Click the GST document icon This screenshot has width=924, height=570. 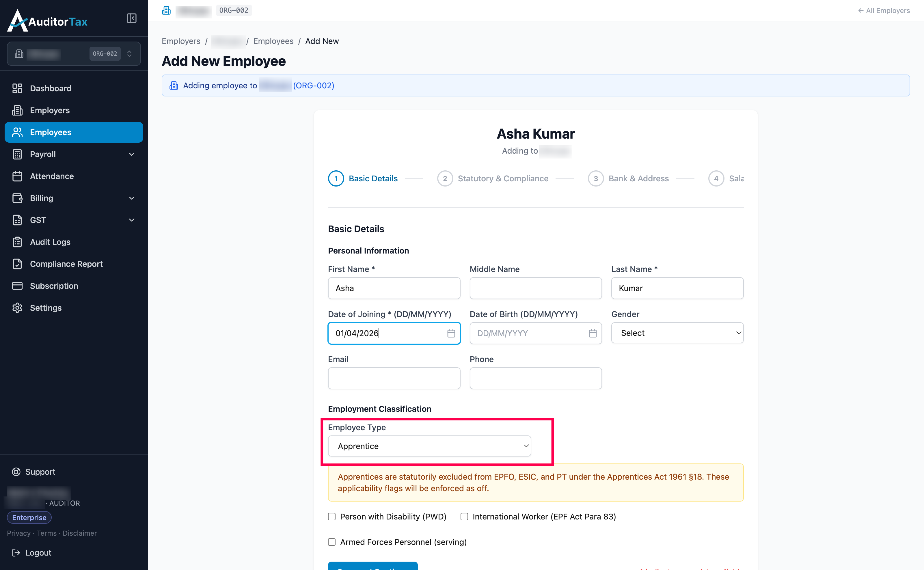tap(17, 220)
